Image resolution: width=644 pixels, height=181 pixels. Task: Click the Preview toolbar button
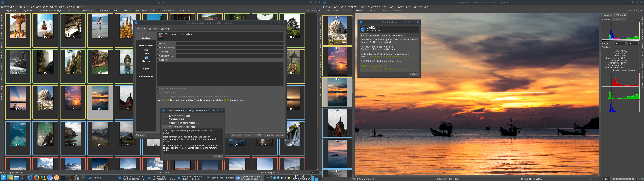(x=103, y=11)
